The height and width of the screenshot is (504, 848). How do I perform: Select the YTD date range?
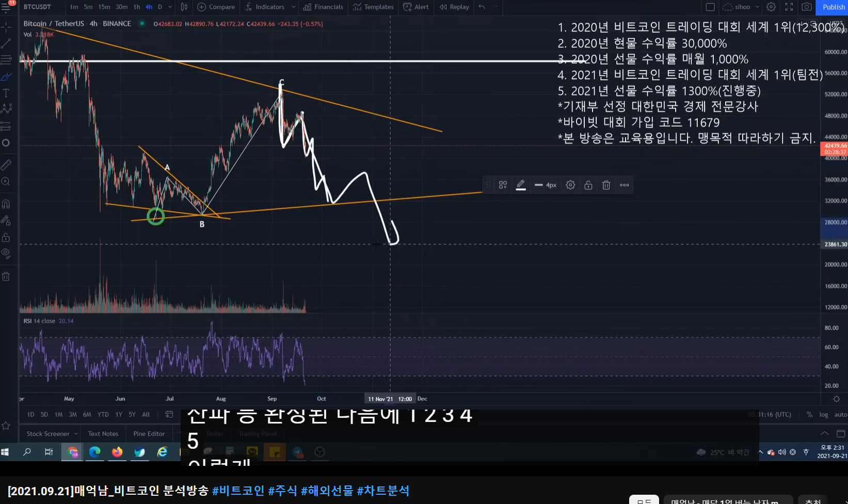pyautogui.click(x=103, y=414)
